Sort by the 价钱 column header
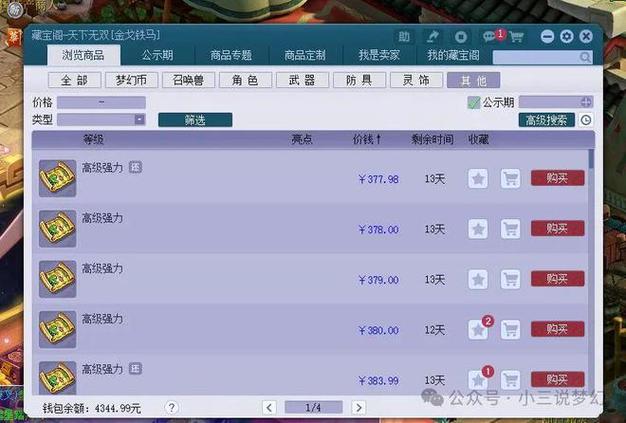The width and height of the screenshot is (626, 423). 366,140
